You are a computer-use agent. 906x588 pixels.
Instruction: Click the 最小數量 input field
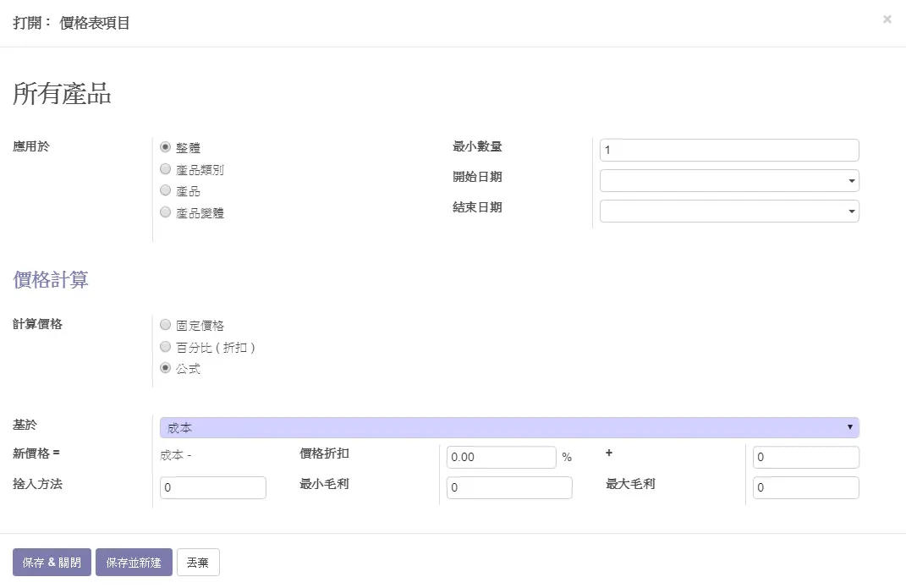coord(728,151)
